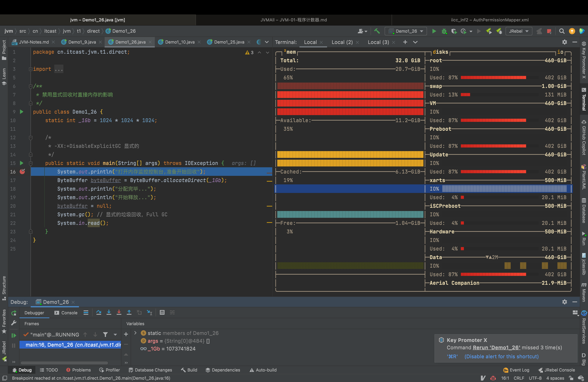Open Search Everywhere magnifier icon
The width and height of the screenshot is (588, 382).
click(x=562, y=31)
